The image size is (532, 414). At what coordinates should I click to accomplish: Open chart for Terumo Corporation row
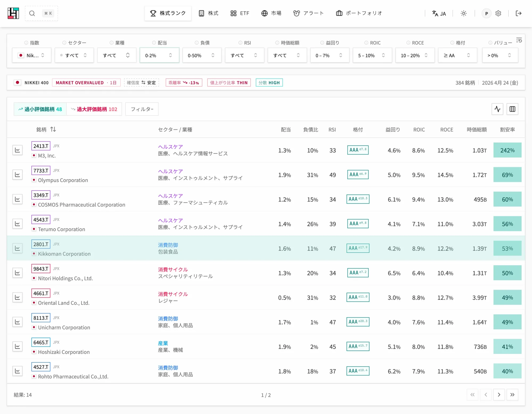click(x=18, y=224)
